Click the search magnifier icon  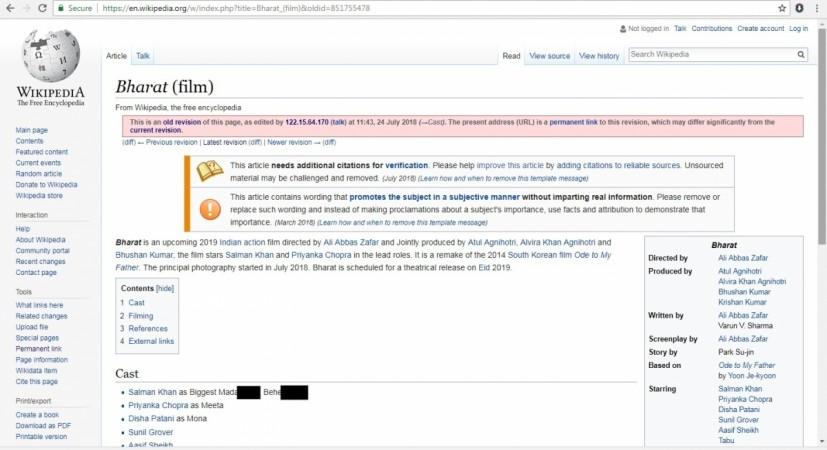801,54
